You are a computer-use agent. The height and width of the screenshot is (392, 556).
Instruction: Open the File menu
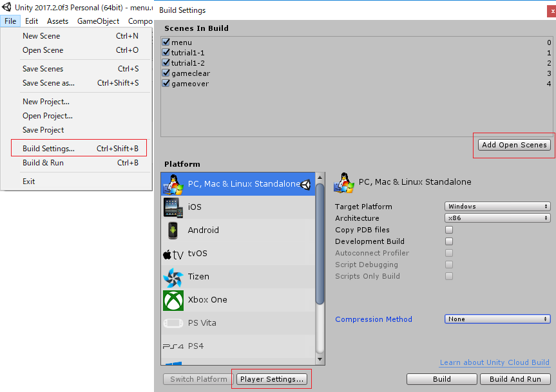click(10, 21)
